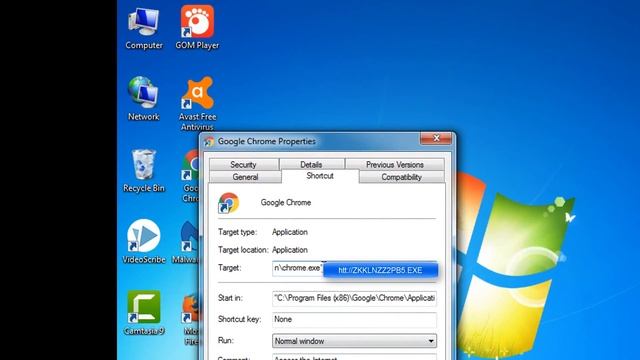Screen dimensions: 640x360
Task: Click into the Start in field
Action: point(354,298)
